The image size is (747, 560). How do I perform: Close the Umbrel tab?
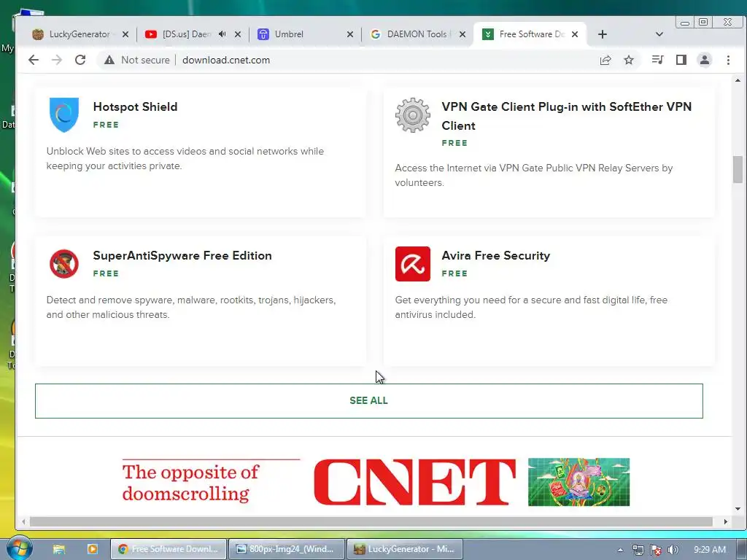pyautogui.click(x=350, y=34)
